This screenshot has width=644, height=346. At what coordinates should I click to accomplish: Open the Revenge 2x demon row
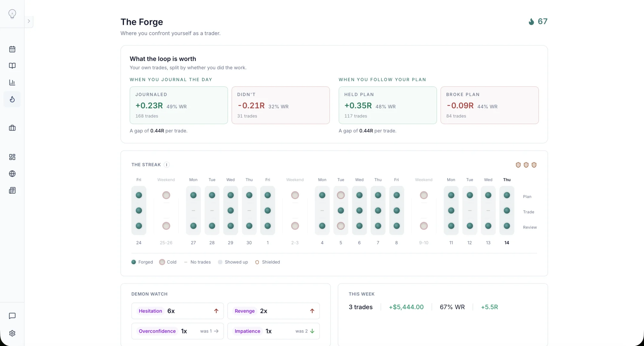(273, 311)
